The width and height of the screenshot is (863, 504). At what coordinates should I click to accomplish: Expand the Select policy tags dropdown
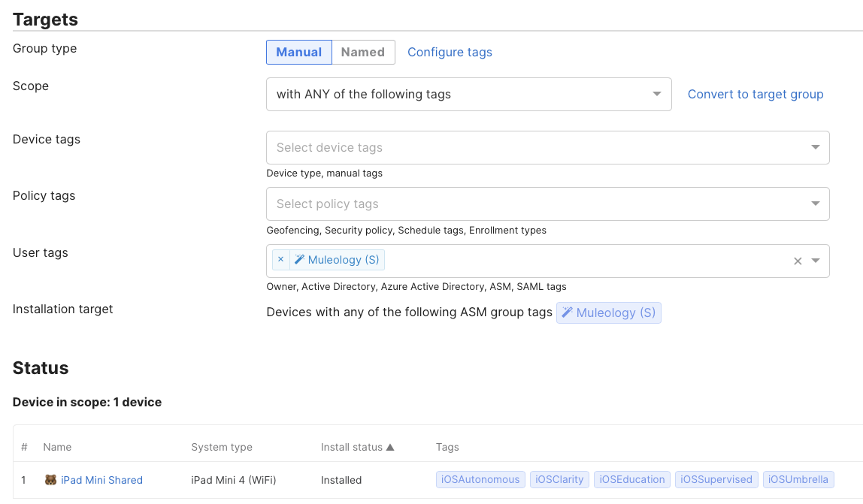[547, 204]
